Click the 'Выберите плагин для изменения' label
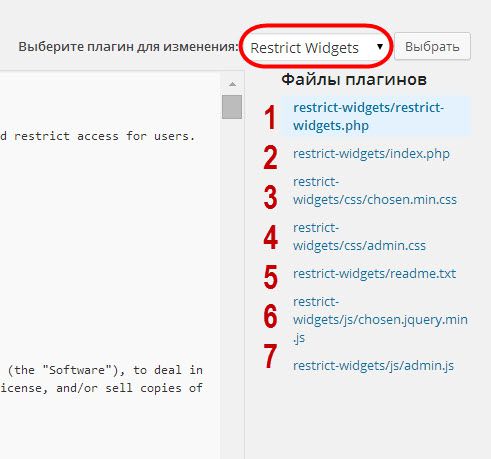The image size is (491, 459). tap(128, 46)
